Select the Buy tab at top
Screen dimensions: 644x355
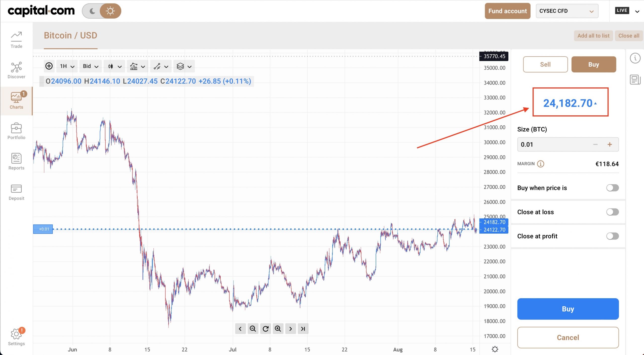594,65
